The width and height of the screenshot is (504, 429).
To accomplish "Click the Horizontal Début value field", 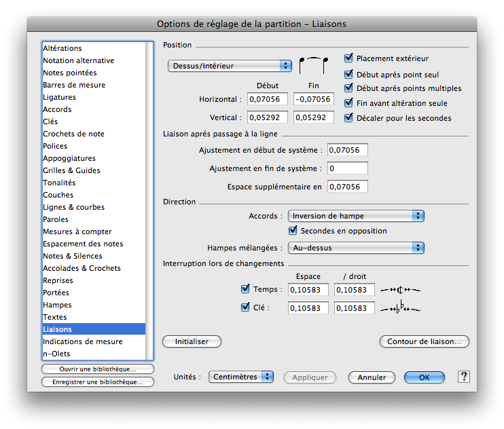I will click(267, 99).
